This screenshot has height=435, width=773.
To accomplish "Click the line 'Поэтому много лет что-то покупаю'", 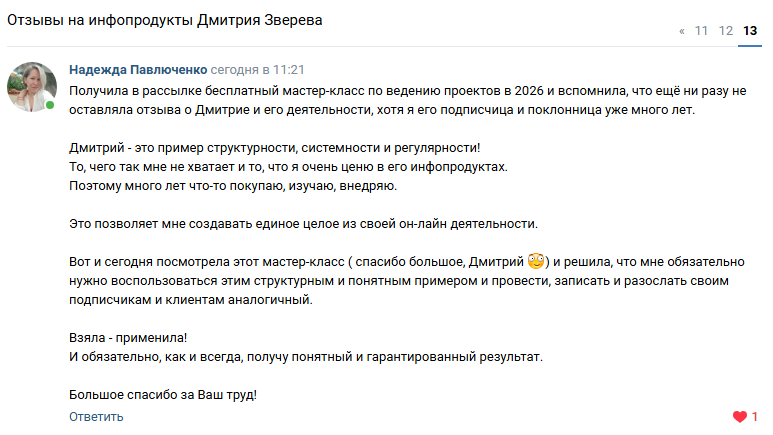I will 233,186.
